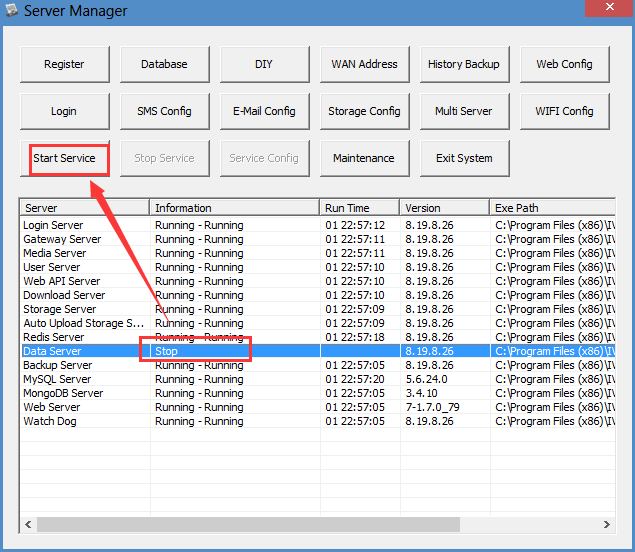Select the Data Server row
This screenshot has width=635, height=552.
point(318,351)
